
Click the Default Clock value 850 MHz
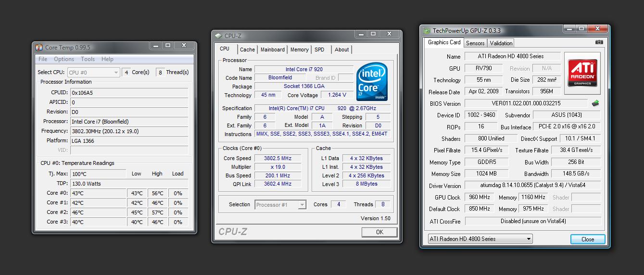pos(479,209)
